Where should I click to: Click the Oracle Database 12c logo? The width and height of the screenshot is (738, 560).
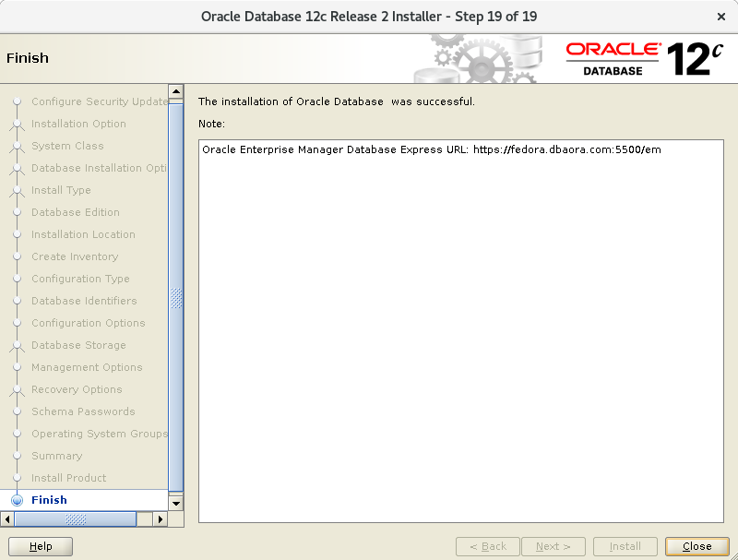(x=644, y=59)
